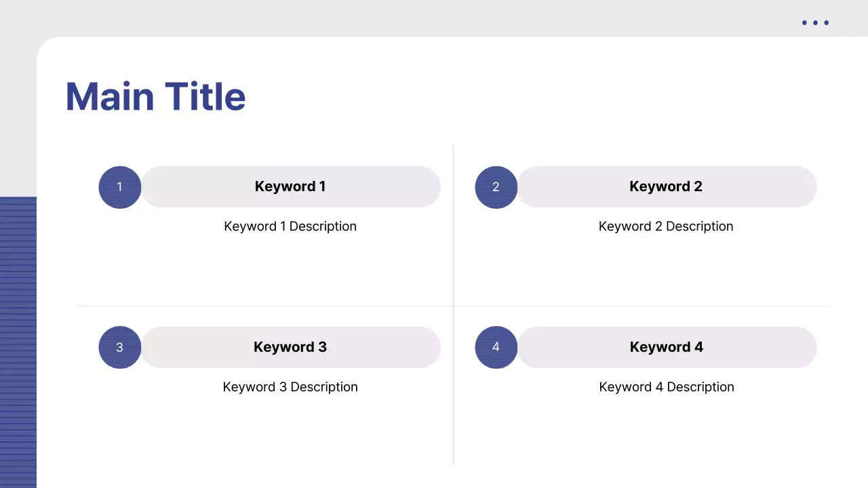This screenshot has width=868, height=488.
Task: Click the numbered circle 1 badge
Action: pos(119,186)
